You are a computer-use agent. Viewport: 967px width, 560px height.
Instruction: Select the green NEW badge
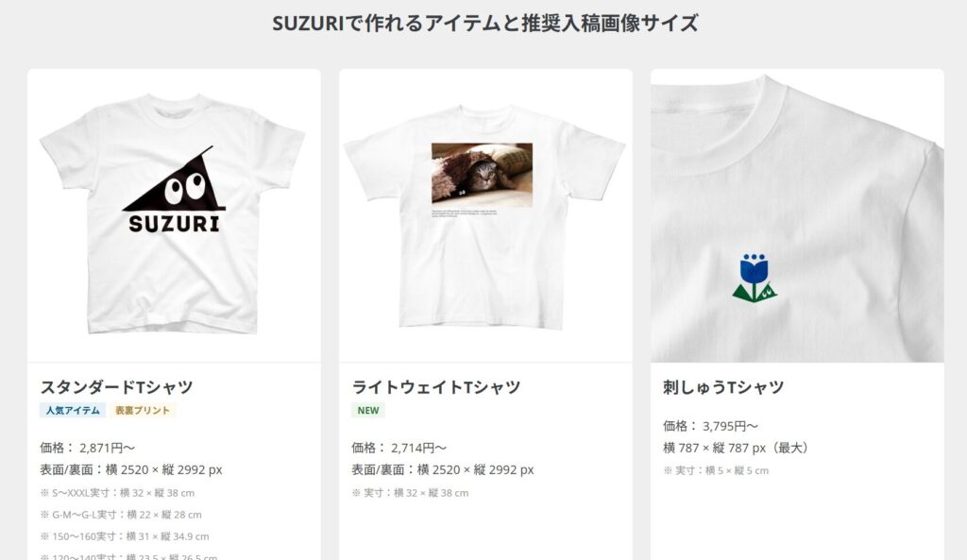click(368, 410)
